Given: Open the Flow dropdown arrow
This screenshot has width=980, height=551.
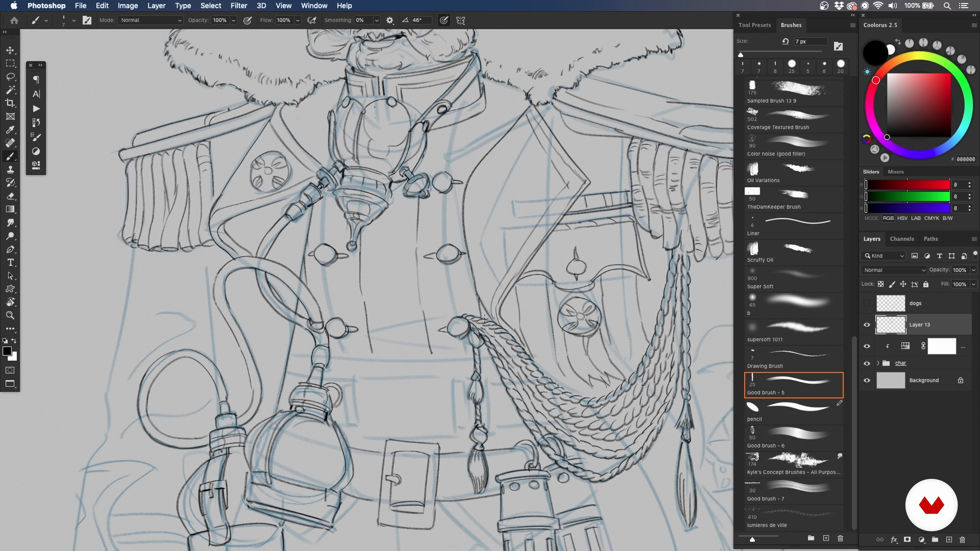Looking at the screenshot, I should [x=298, y=20].
